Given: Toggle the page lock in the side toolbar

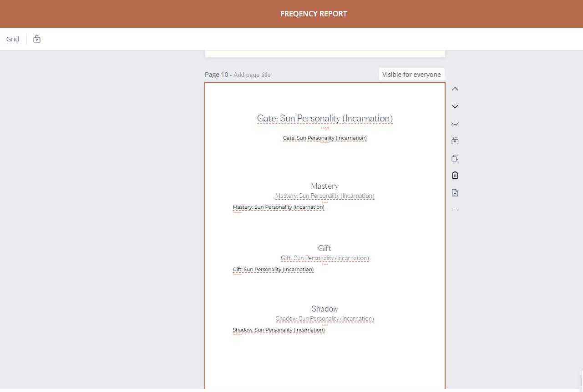Looking at the screenshot, I should pyautogui.click(x=455, y=141).
